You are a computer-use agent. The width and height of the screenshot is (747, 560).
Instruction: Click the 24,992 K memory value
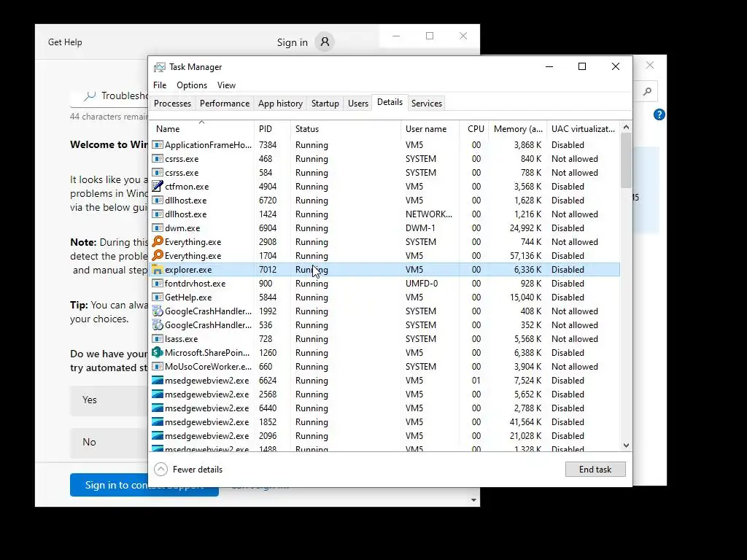coord(525,228)
